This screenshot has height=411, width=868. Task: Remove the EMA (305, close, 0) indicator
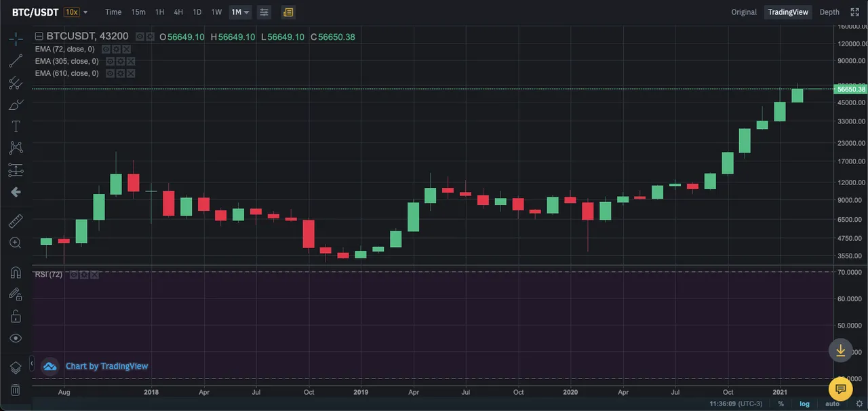pos(130,61)
